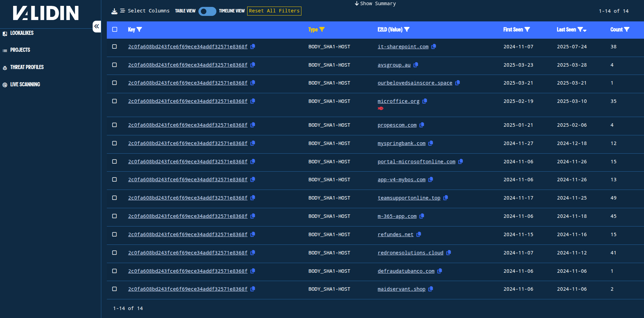644x318 pixels.
Task: Click the "1-14 of 14" pager text at bottom
Action: click(128, 308)
